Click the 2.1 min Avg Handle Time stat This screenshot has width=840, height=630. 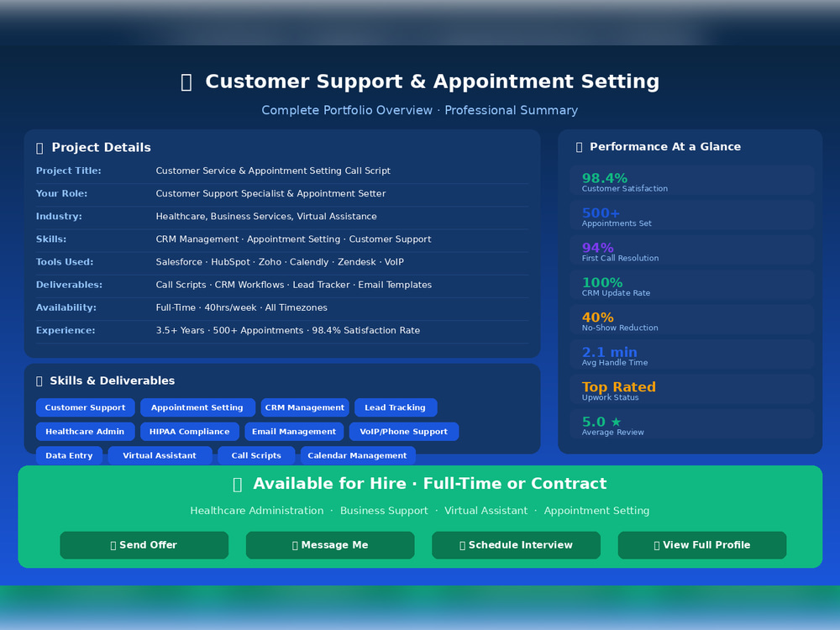[691, 355]
